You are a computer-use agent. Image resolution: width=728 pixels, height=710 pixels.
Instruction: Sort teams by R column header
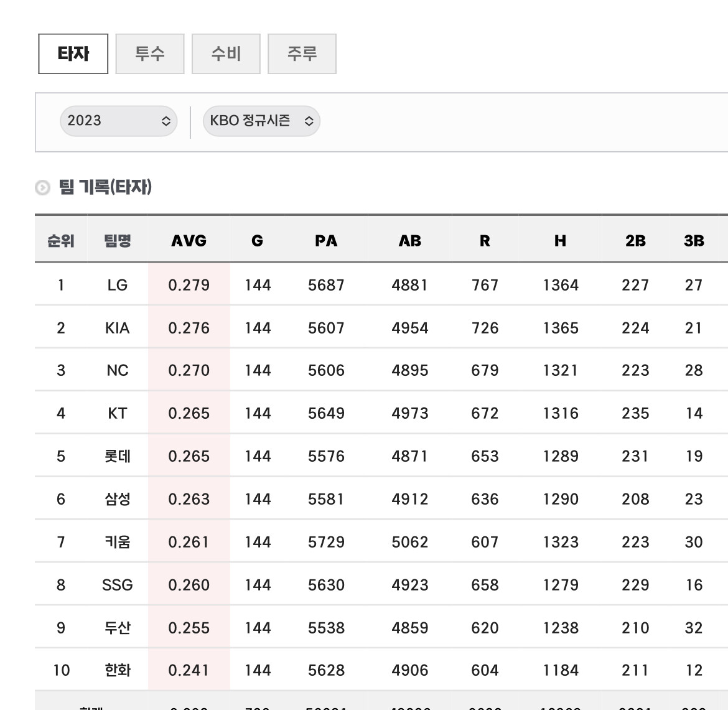coord(485,241)
